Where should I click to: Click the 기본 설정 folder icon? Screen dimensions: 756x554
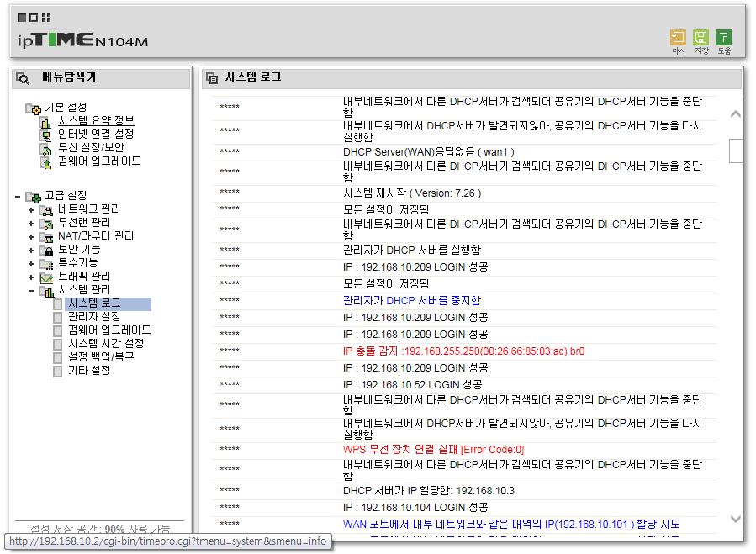coord(34,108)
